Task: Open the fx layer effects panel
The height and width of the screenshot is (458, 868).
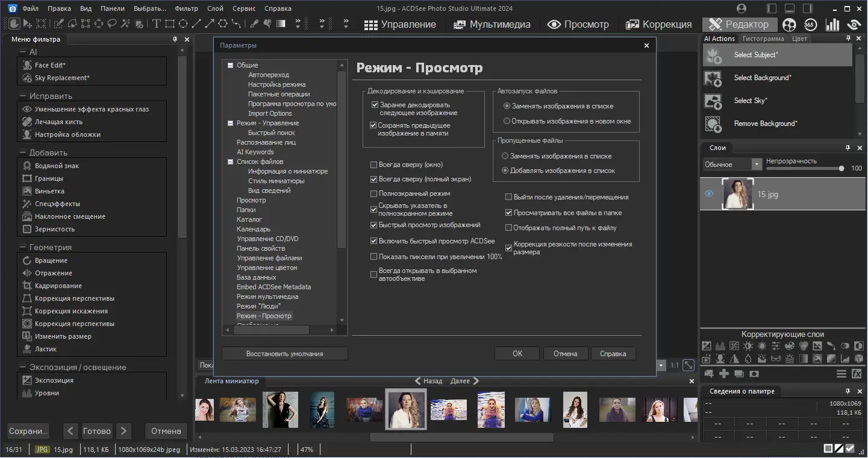Action: (x=857, y=374)
